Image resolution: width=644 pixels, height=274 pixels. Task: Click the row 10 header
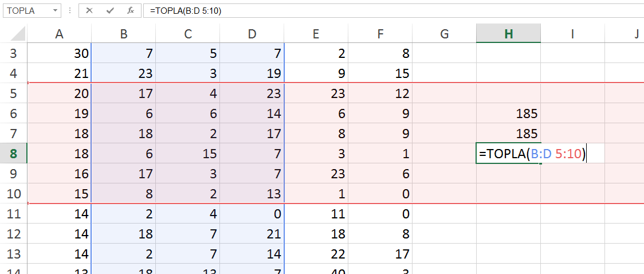13,194
